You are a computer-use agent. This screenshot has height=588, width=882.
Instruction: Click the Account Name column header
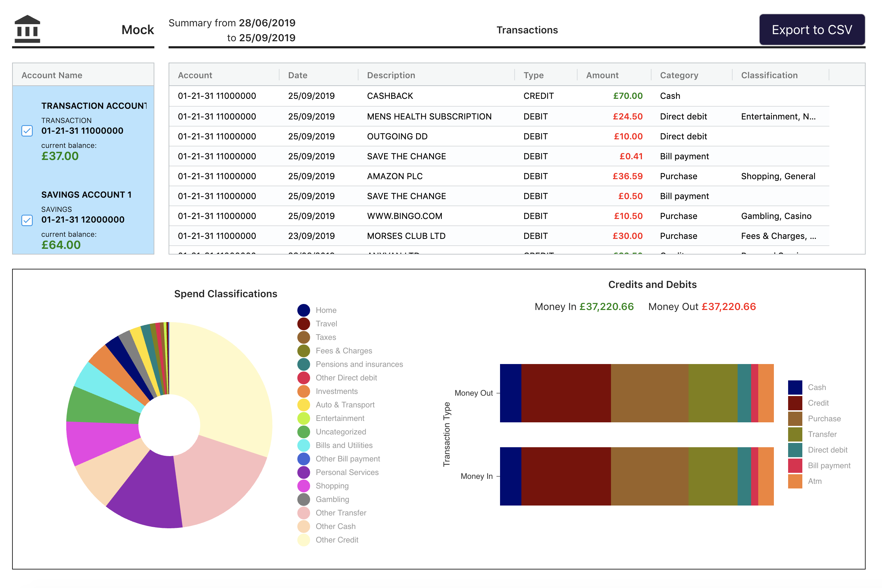[52, 75]
